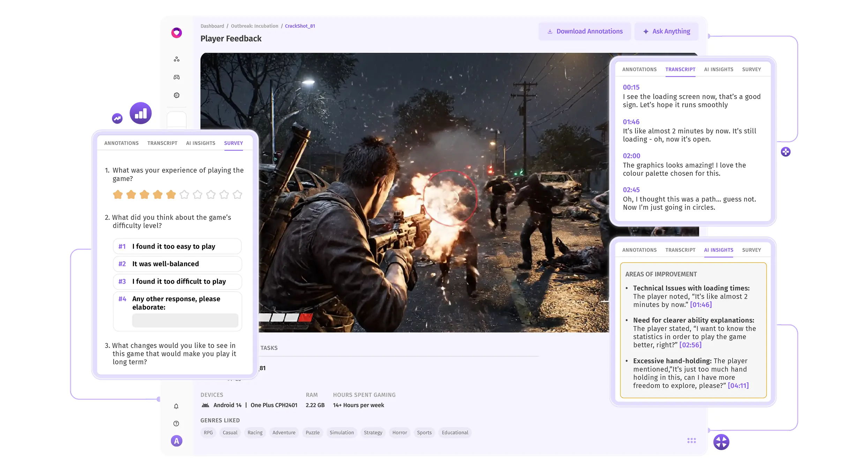Click the profile avatar labeled A
This screenshot has height=472, width=868.
(x=177, y=441)
